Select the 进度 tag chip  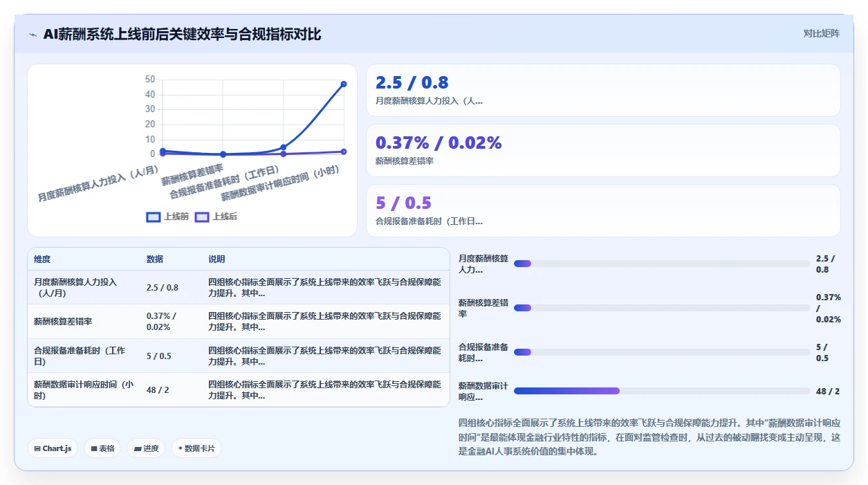pyautogui.click(x=146, y=448)
